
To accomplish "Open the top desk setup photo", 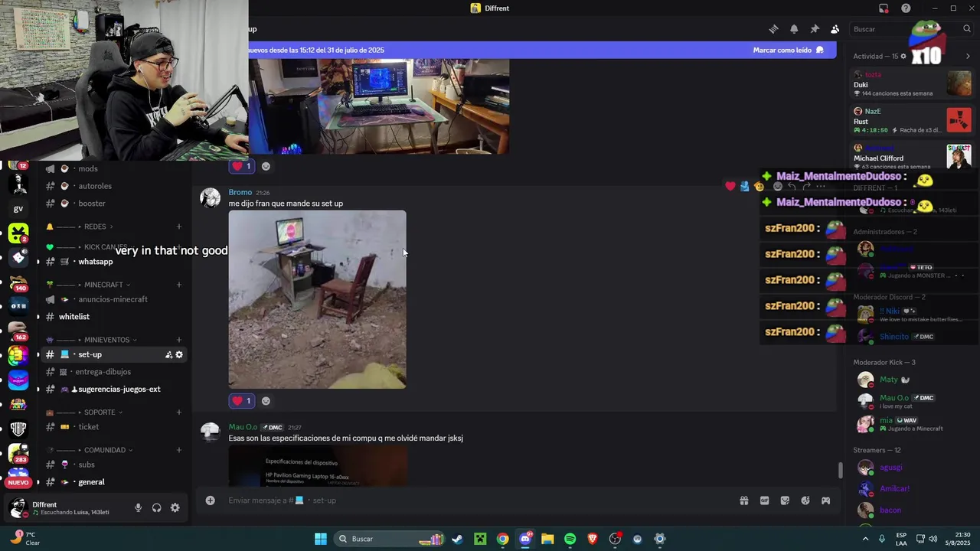I will (379, 106).
